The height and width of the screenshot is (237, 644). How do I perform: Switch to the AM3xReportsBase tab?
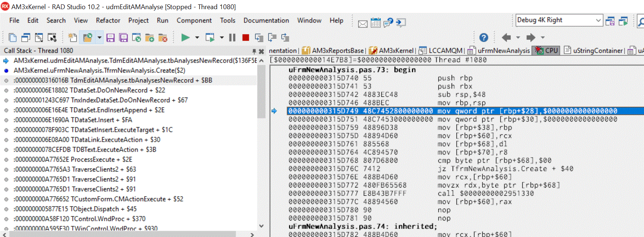click(x=333, y=51)
